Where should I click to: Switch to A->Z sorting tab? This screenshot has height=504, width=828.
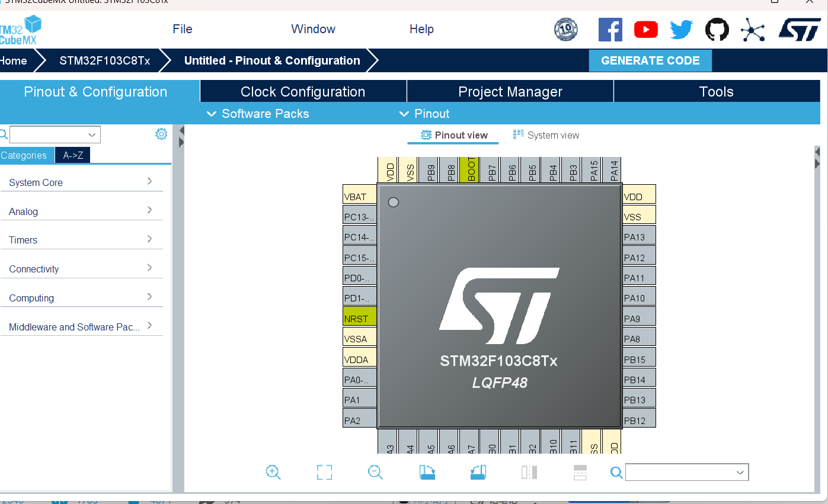(x=73, y=155)
